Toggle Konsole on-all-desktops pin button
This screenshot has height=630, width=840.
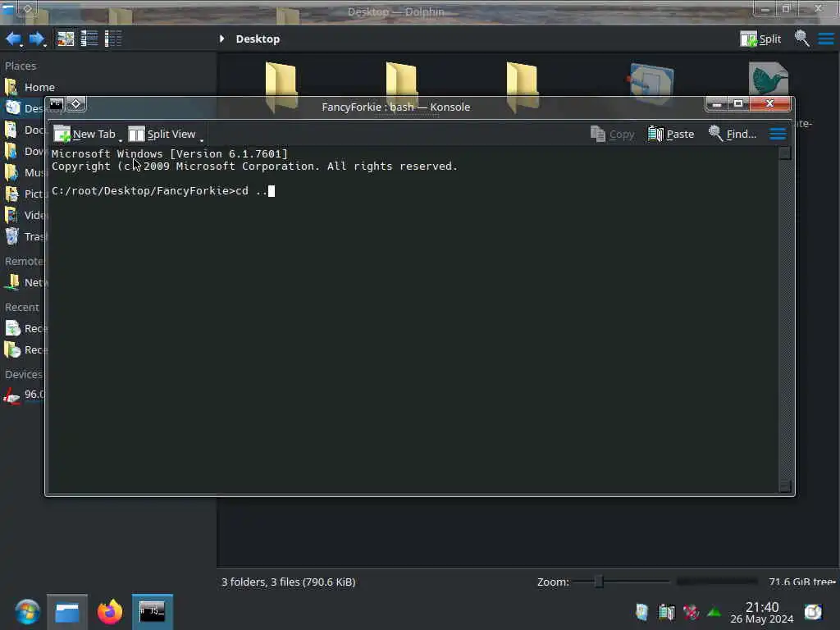76,104
